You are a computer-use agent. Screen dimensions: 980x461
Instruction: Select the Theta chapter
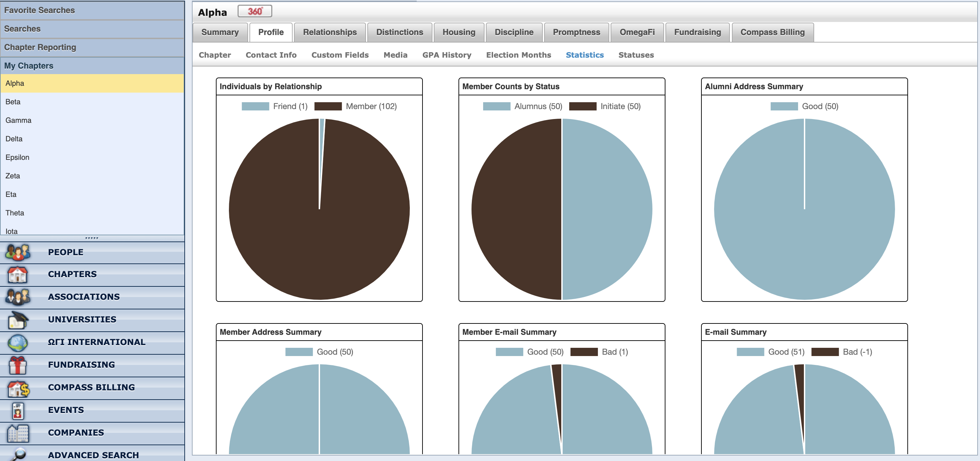[x=93, y=213]
